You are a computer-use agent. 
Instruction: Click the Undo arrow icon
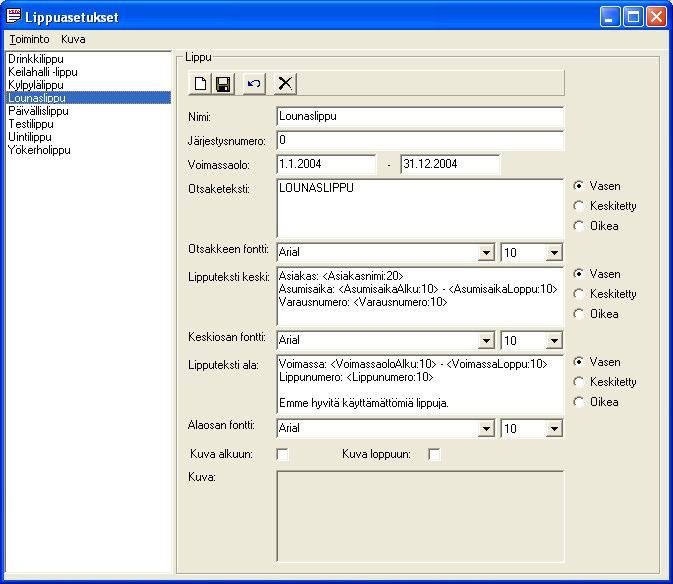(254, 83)
